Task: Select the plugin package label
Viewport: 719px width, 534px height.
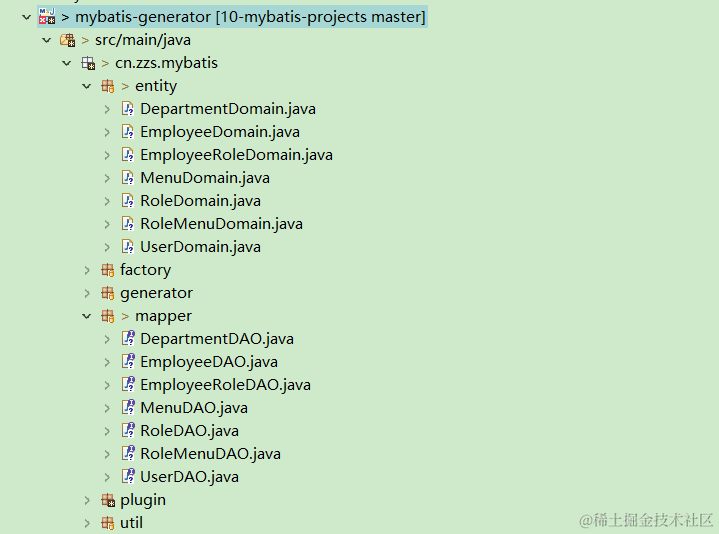Action: coord(143,500)
